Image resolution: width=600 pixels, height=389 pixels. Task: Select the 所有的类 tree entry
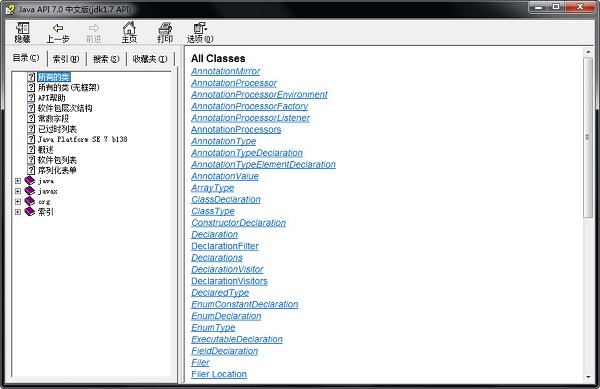pos(54,77)
